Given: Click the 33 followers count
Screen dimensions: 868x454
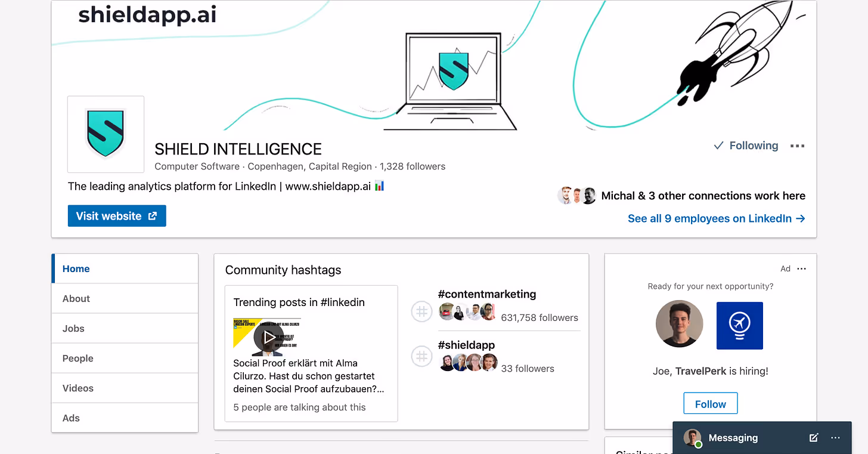Looking at the screenshot, I should point(528,368).
